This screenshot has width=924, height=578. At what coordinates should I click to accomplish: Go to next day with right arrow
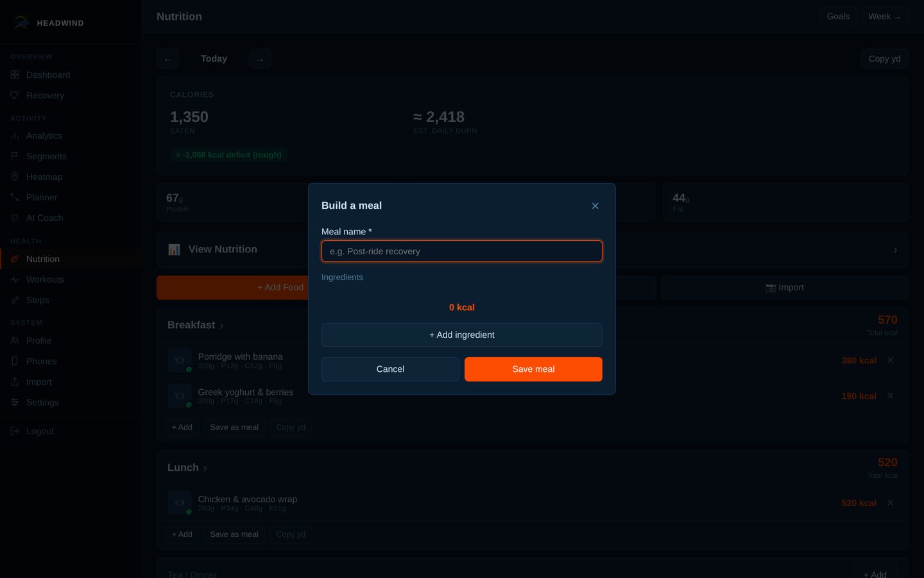click(260, 59)
